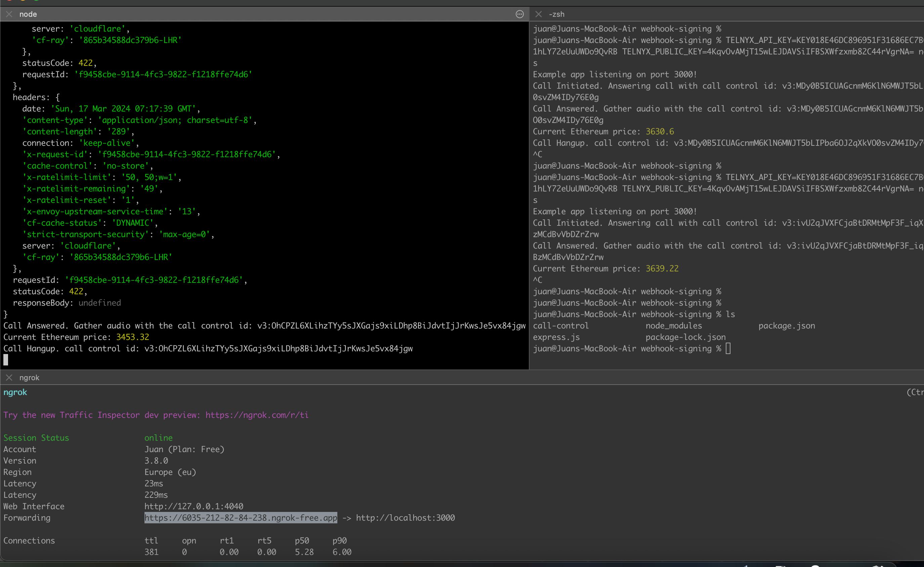Close the -zsh terminal pane
924x567 pixels.
coord(539,14)
